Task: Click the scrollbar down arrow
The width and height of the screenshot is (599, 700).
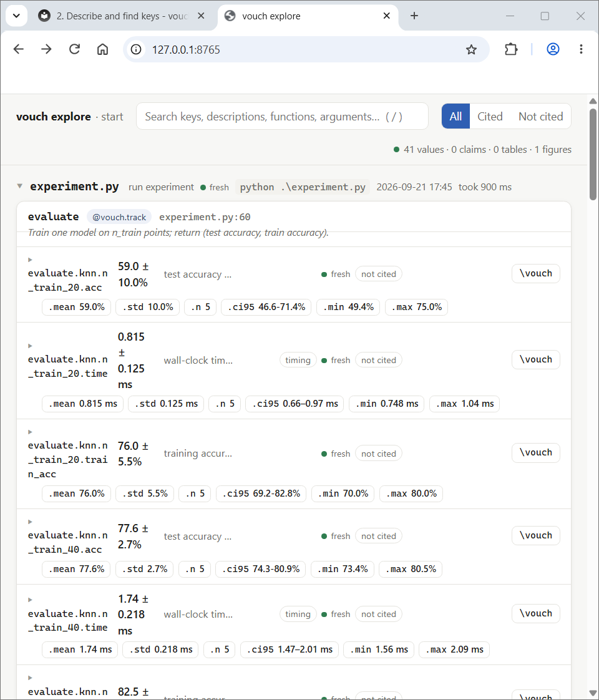Action: [593, 693]
